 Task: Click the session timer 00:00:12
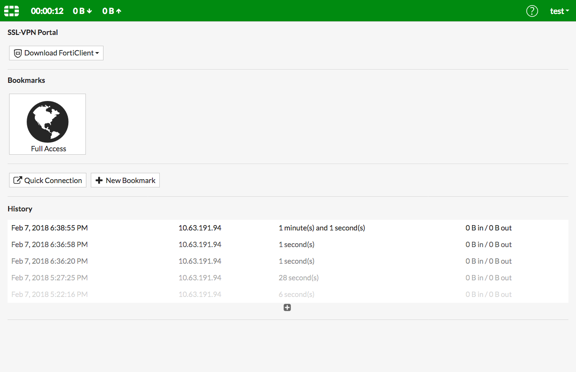click(47, 11)
